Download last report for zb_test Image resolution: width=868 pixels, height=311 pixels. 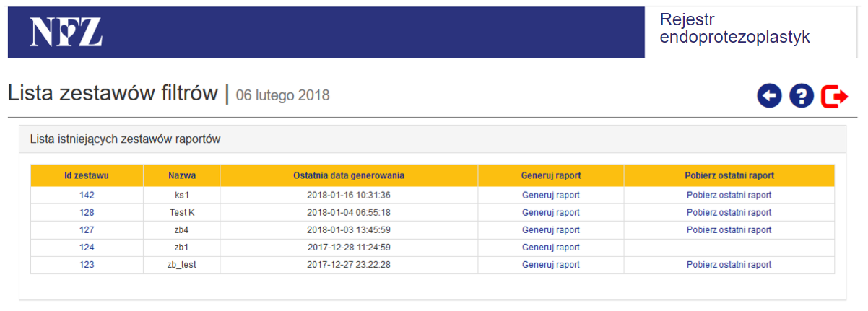[x=729, y=265]
